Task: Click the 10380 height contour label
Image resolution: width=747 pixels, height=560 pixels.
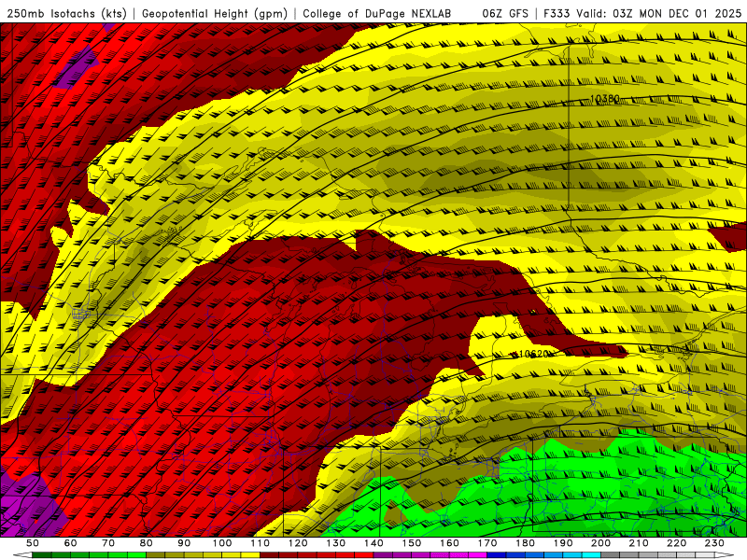Action: pos(605,99)
